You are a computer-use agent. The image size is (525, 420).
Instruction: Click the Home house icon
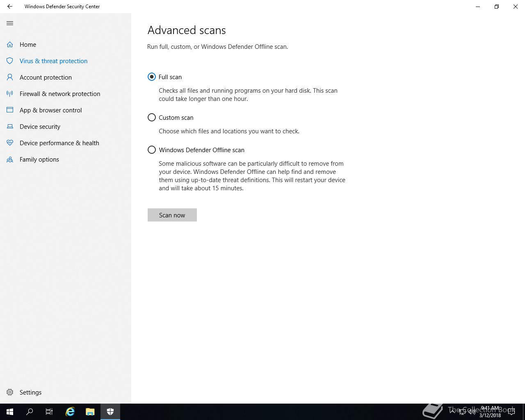click(10, 44)
